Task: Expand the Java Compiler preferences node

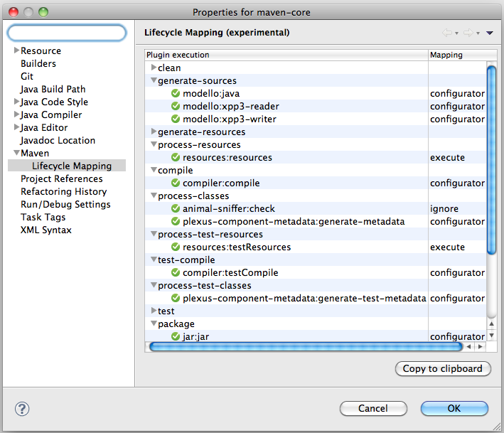Action: (16, 115)
